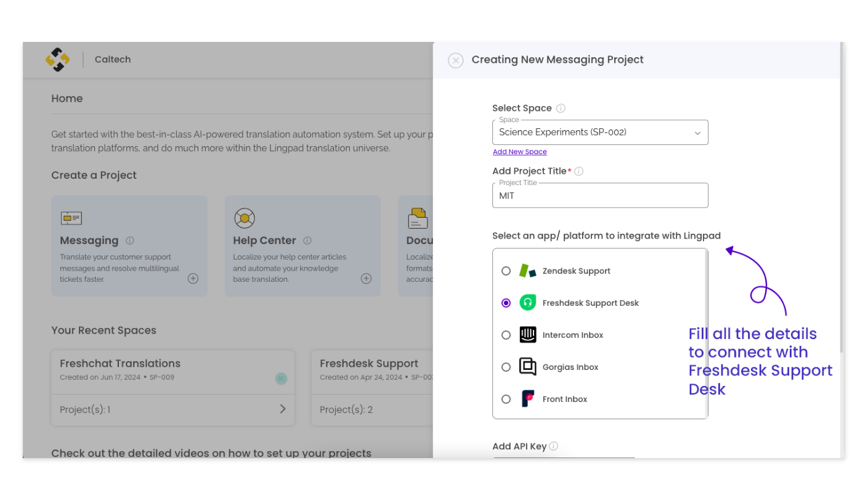
Task: Click the avatar badge on Freshchat Translations card
Action: click(x=281, y=379)
